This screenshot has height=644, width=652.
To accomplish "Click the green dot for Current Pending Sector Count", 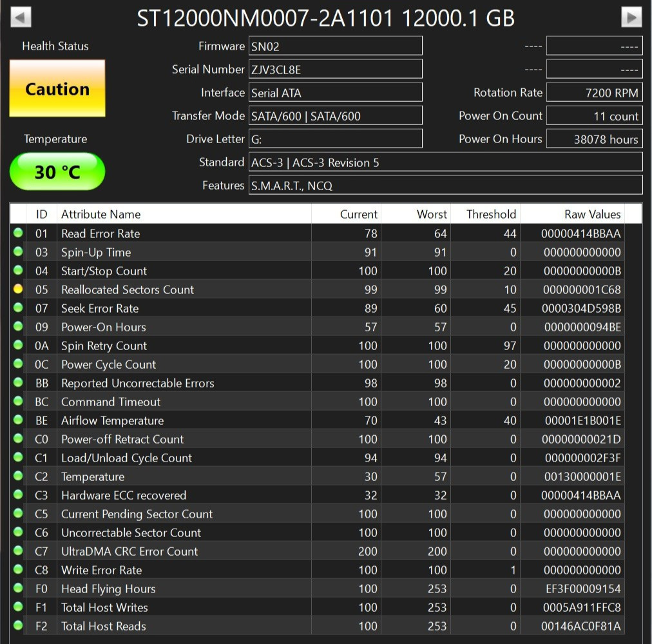I will [x=18, y=513].
